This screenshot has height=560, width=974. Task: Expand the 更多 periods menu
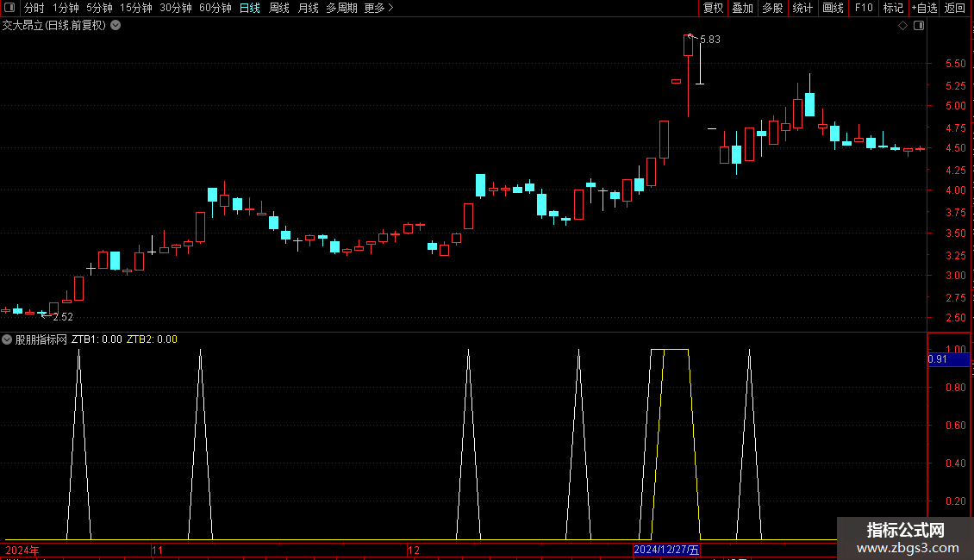click(379, 8)
